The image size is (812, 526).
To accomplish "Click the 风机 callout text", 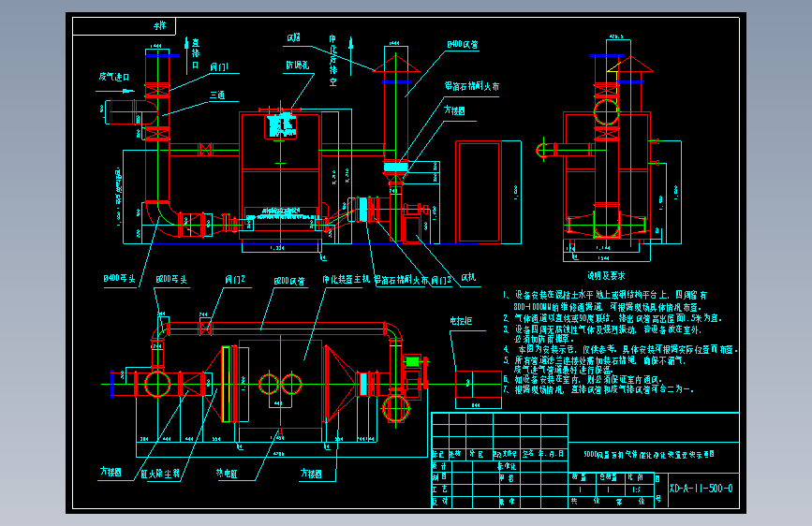I will coord(468,277).
